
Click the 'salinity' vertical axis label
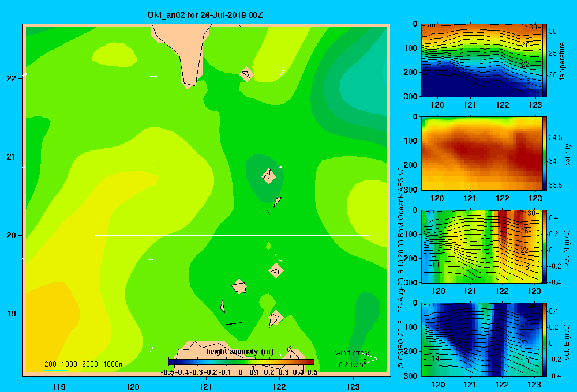[568, 154]
